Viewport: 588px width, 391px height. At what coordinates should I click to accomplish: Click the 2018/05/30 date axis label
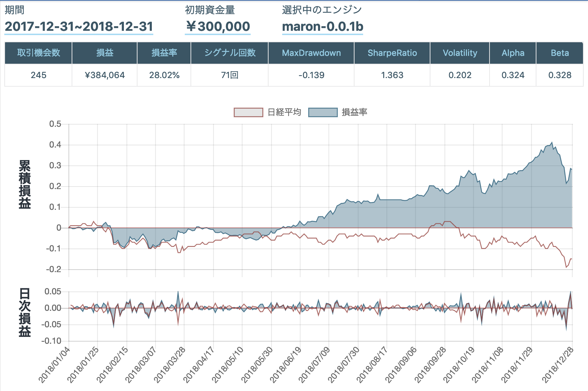pyautogui.click(x=257, y=365)
